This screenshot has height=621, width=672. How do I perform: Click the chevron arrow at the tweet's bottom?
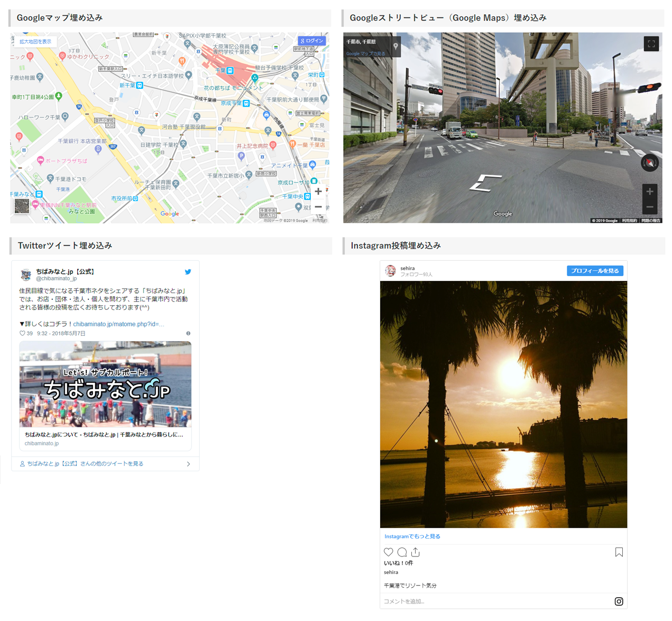[188, 464]
